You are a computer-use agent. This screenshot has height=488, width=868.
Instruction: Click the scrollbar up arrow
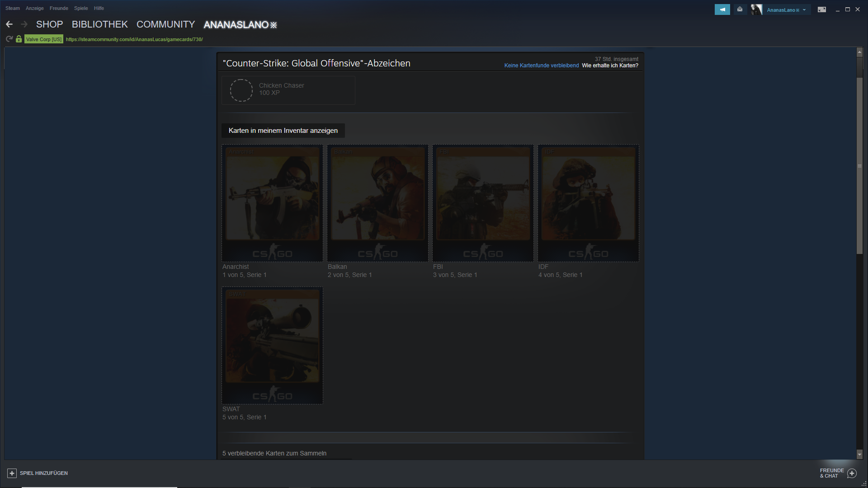859,52
